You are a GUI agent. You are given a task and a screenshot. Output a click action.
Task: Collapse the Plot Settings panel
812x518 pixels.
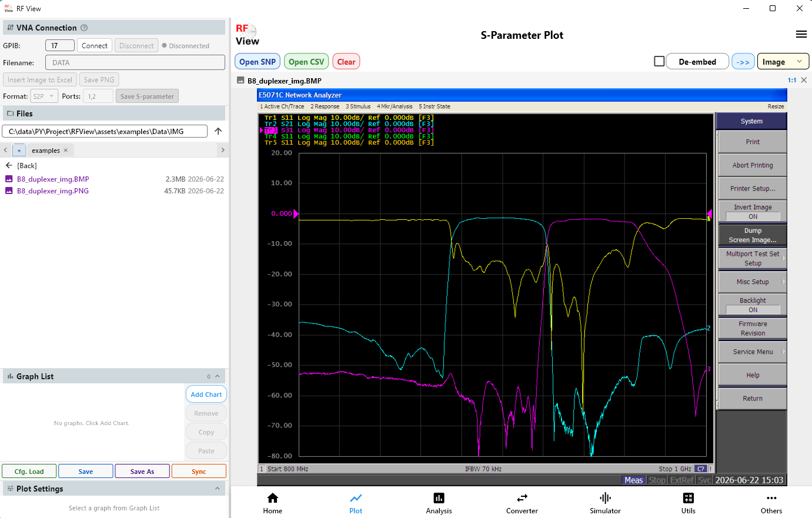[218, 489]
